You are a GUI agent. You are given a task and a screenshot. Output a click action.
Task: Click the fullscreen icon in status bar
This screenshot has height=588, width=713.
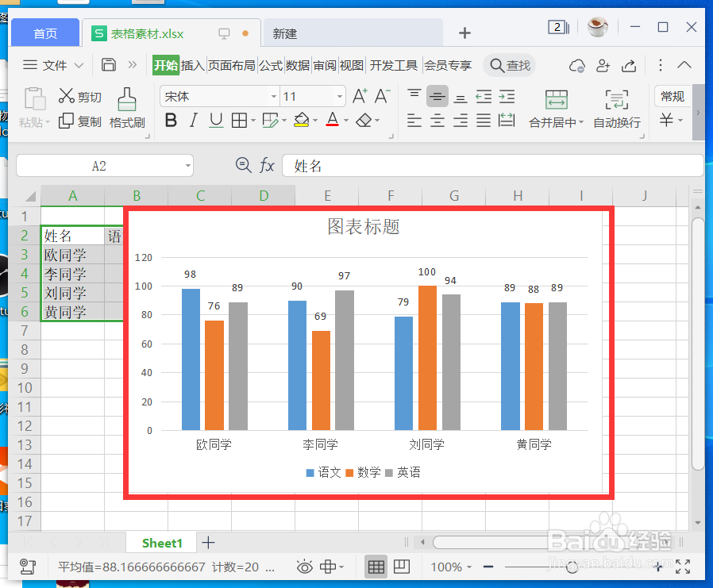point(684,567)
